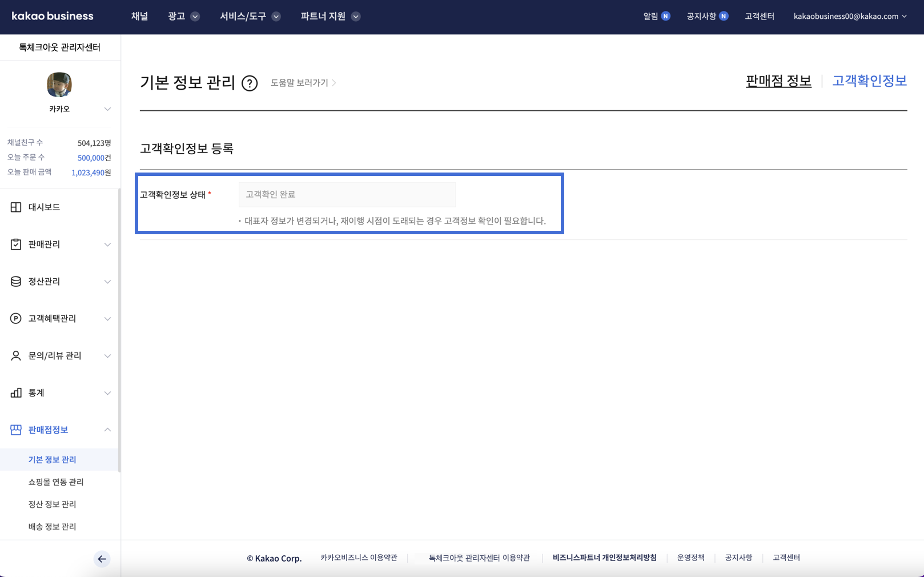Viewport: 924px width, 577px height.
Task: Click the help question mark icon
Action: tap(250, 83)
